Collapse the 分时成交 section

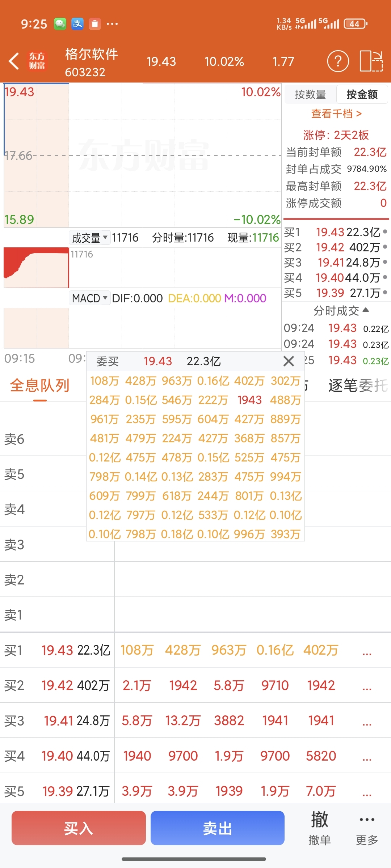[341, 311]
